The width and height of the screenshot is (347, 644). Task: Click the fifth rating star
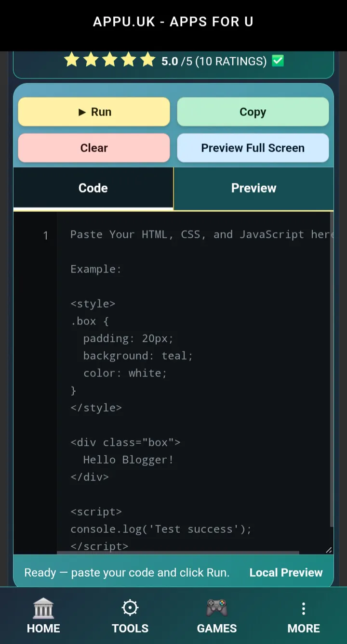148,60
